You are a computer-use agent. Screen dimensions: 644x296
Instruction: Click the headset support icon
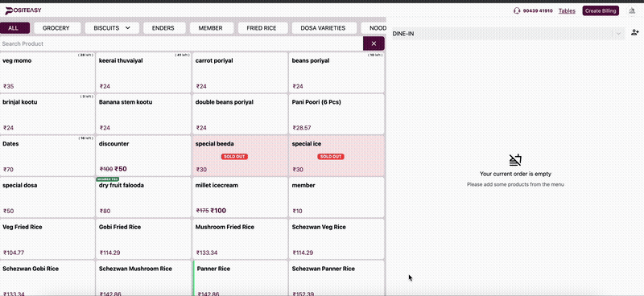tap(517, 11)
